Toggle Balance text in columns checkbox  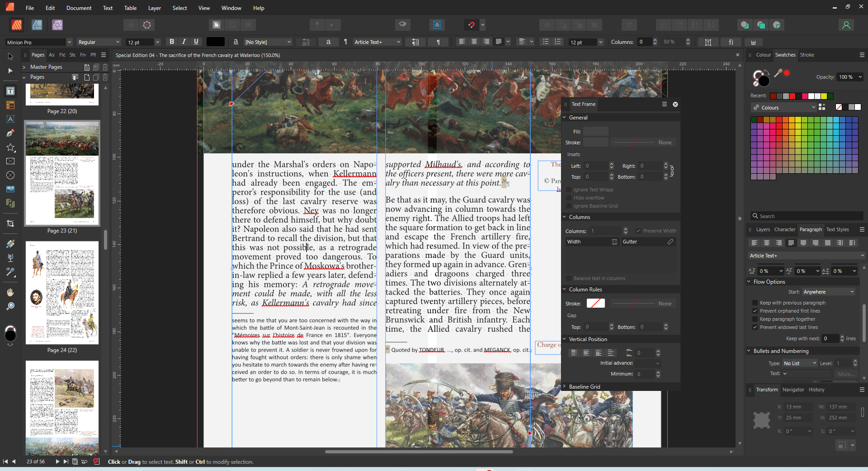[x=569, y=278]
